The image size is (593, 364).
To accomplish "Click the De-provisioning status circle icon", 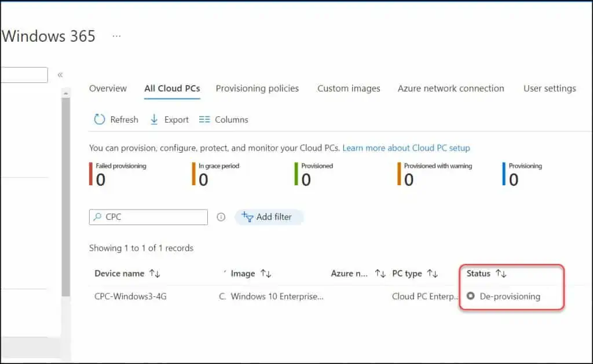I will (470, 296).
